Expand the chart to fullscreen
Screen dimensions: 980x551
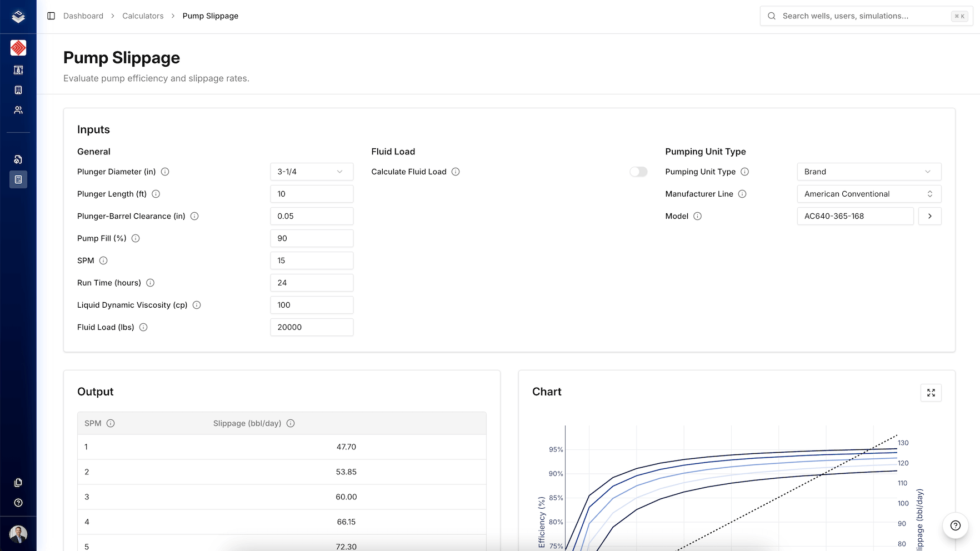click(x=931, y=393)
